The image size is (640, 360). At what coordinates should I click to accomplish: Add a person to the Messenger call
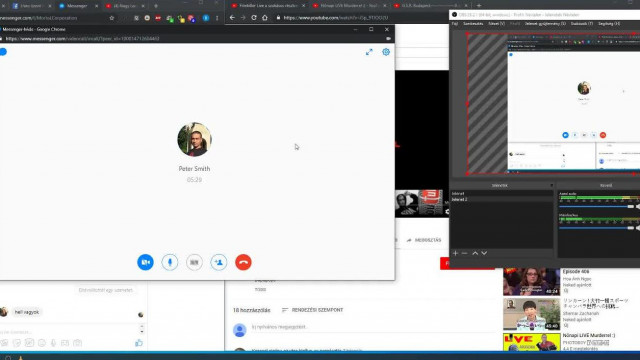[219, 262]
